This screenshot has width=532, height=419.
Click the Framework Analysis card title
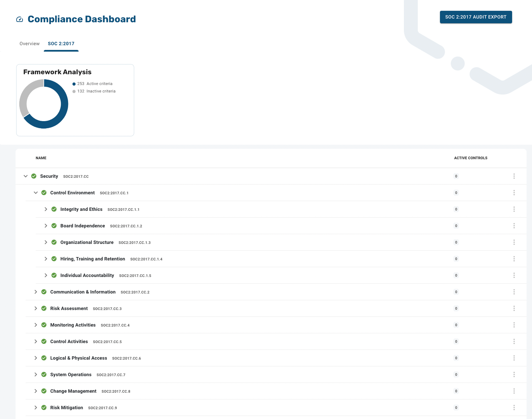pyautogui.click(x=57, y=72)
